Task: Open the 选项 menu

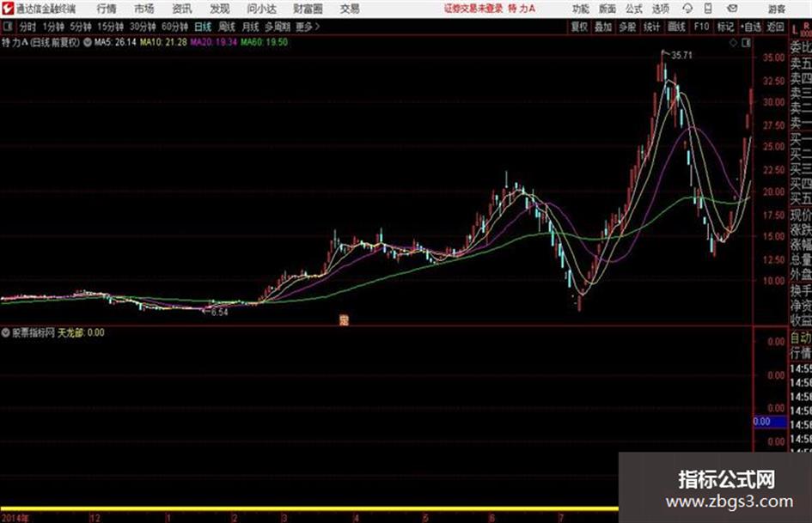Action: pos(660,9)
